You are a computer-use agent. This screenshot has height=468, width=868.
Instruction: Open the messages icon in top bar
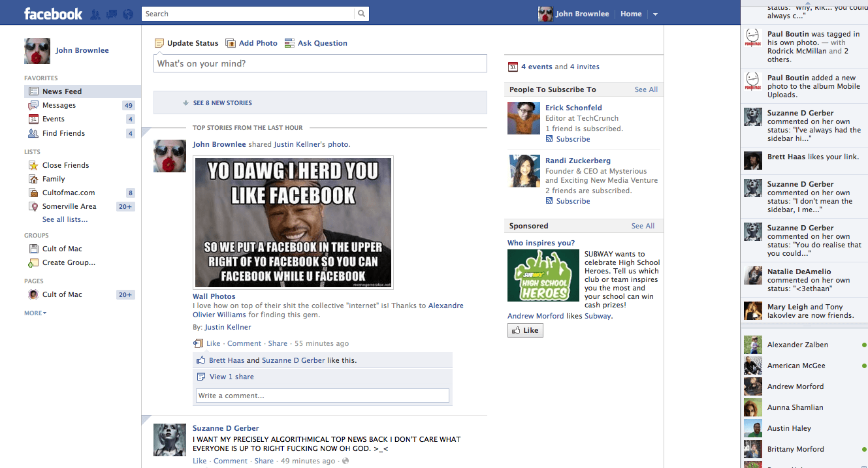[x=112, y=14]
